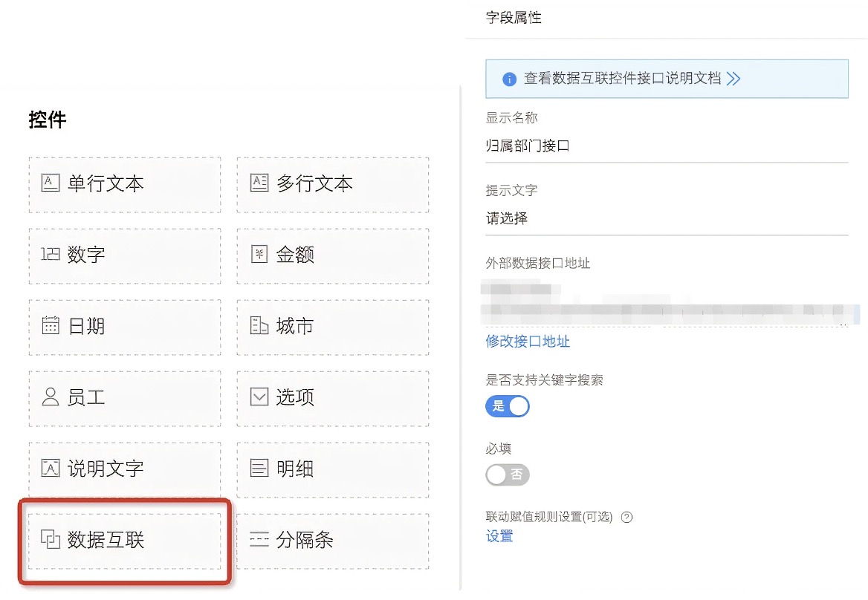Select the 城市 city control
868x600 pixels.
coord(332,327)
